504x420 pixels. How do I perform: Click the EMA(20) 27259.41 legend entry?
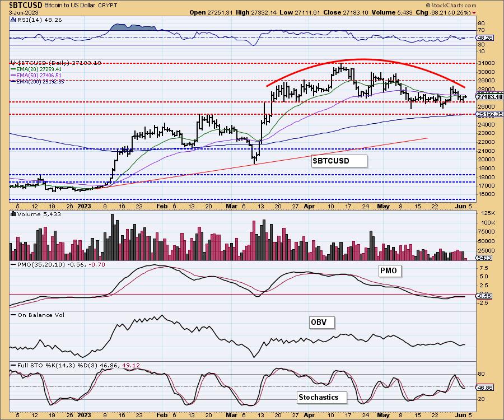(x=36, y=69)
